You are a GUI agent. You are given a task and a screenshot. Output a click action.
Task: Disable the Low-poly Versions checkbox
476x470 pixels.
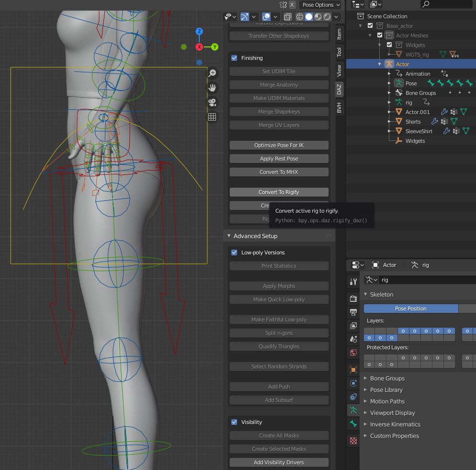[234, 252]
